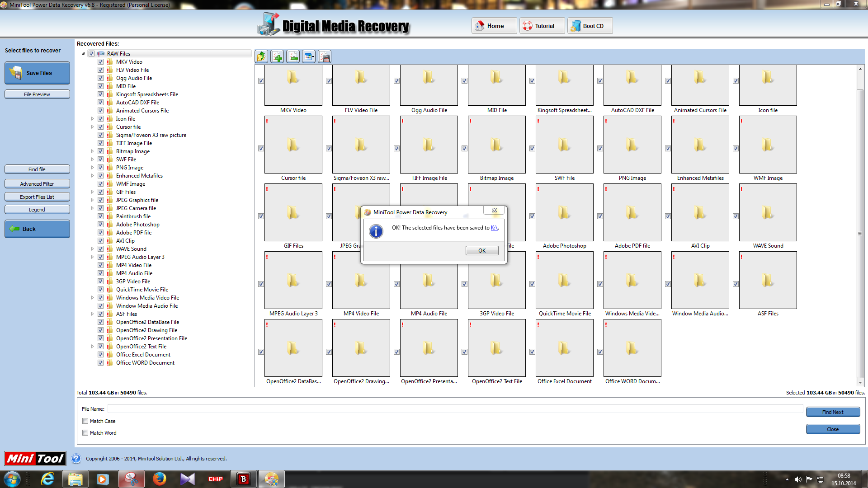Click the check-all toolbar icon with plus
The width and height of the screenshot is (868, 488).
pos(277,57)
